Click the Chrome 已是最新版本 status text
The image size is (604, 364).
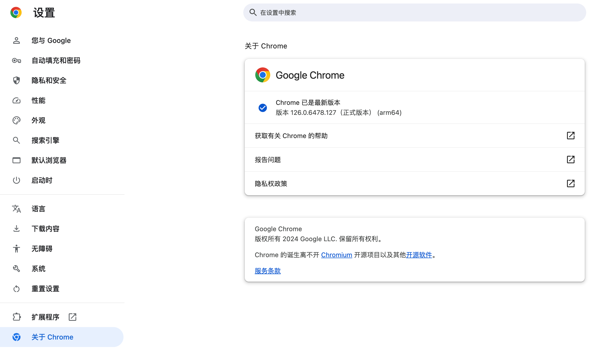click(308, 103)
